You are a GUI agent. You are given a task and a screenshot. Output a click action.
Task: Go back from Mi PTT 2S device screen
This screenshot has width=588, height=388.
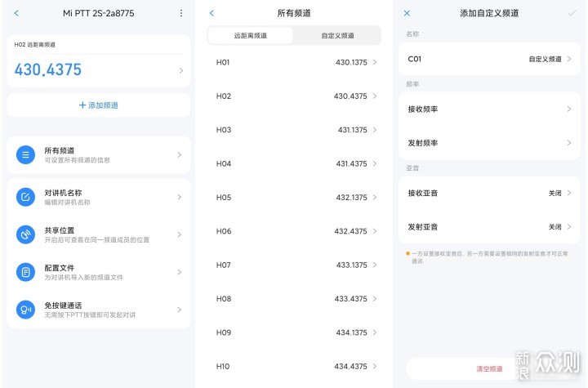pos(16,13)
